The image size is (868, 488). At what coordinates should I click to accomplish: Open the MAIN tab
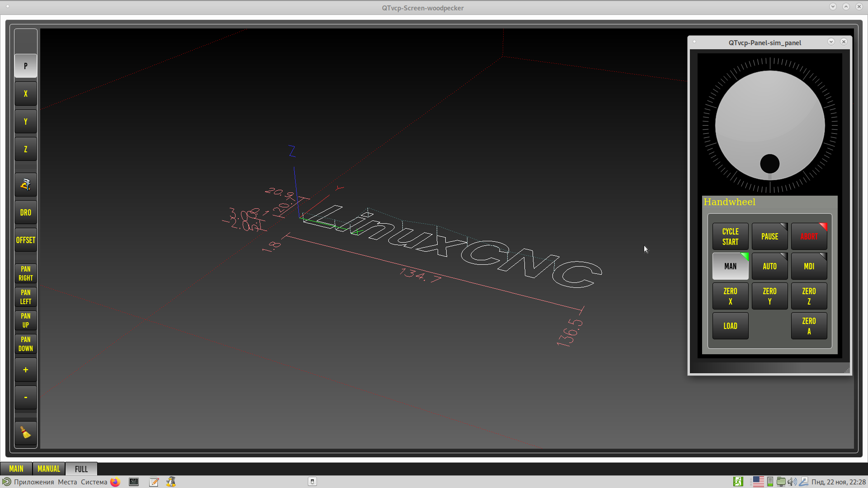pyautogui.click(x=16, y=469)
